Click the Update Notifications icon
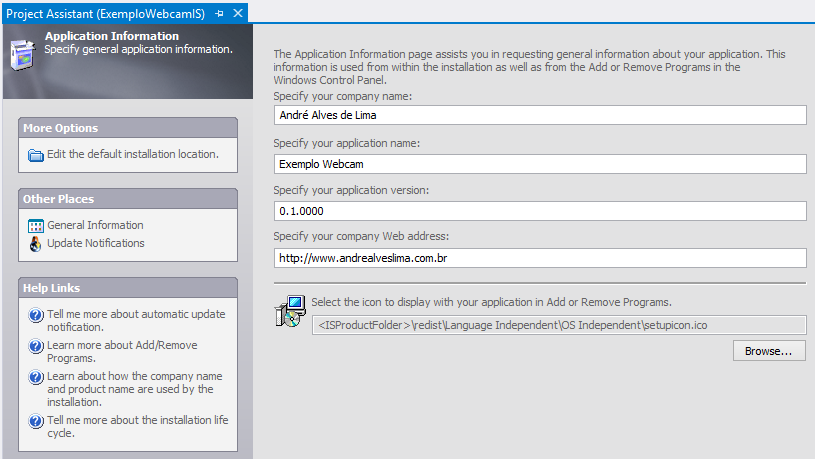Image resolution: width=815 pixels, height=459 pixels. point(35,244)
